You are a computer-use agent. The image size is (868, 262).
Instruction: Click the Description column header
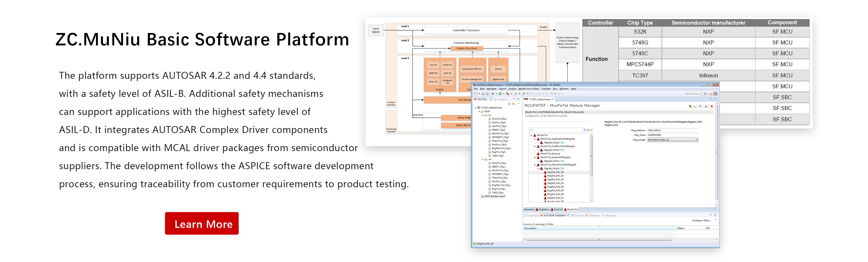[599, 228]
